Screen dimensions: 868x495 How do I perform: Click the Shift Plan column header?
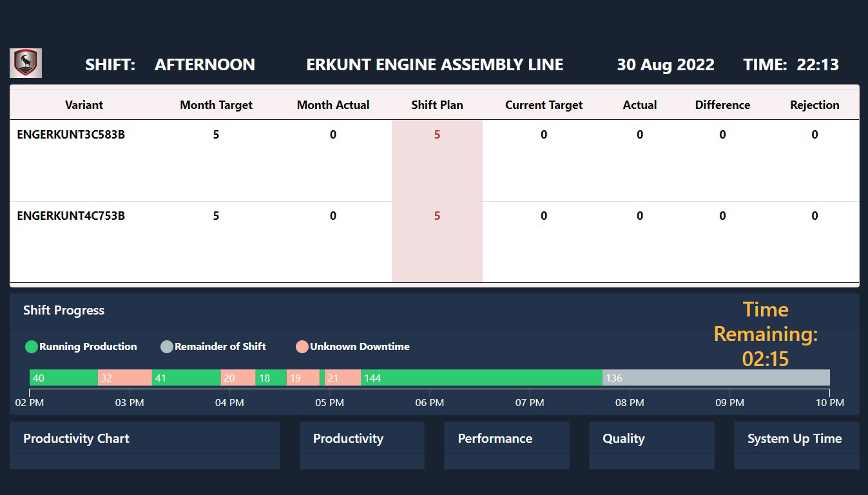[x=437, y=105]
